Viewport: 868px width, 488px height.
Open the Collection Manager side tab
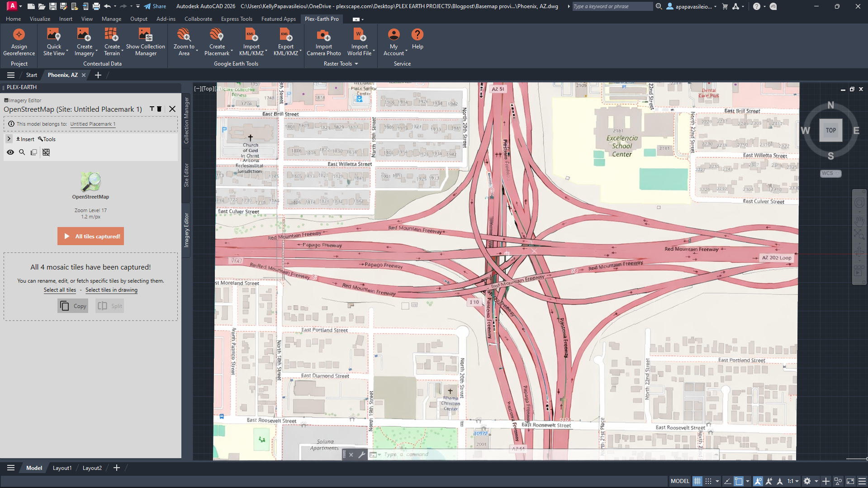186,120
